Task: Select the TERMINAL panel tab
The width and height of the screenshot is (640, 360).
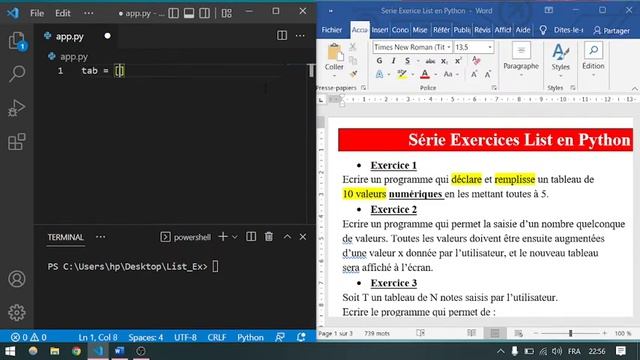Action: click(65, 237)
